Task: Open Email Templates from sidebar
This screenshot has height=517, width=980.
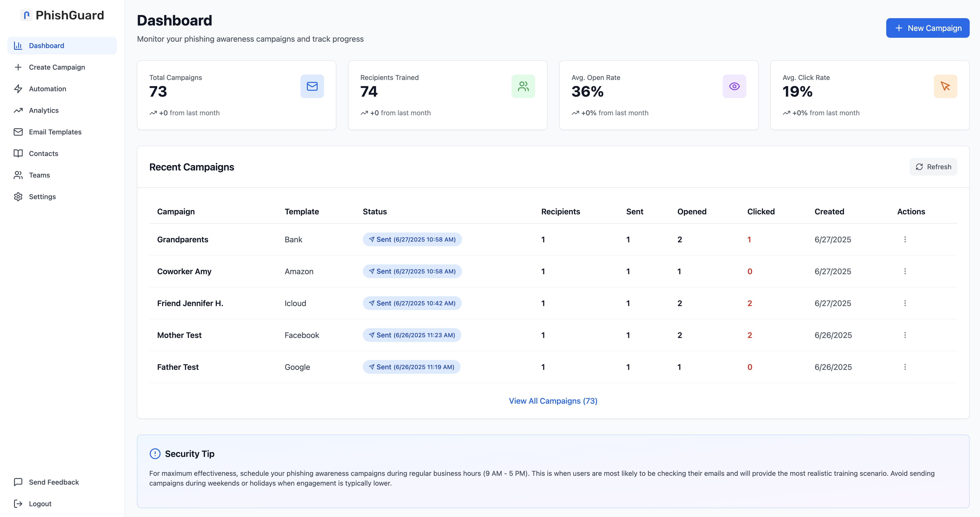Action: [55, 132]
